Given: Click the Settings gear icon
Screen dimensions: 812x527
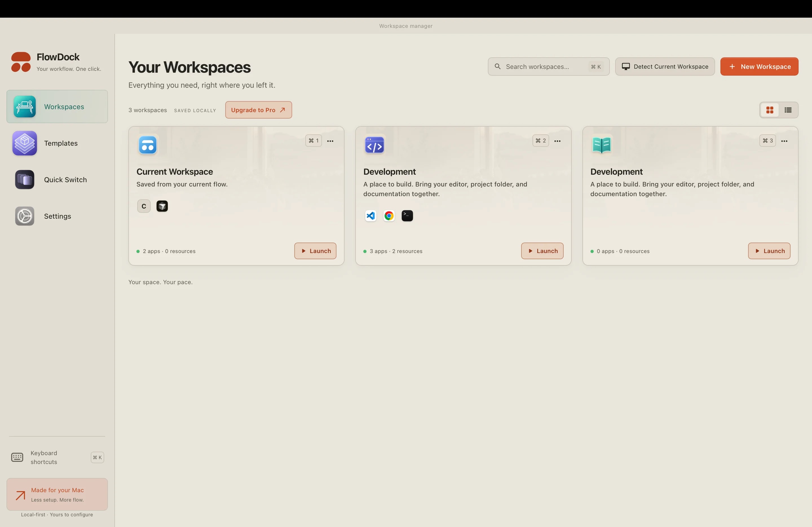Looking at the screenshot, I should coord(25,216).
